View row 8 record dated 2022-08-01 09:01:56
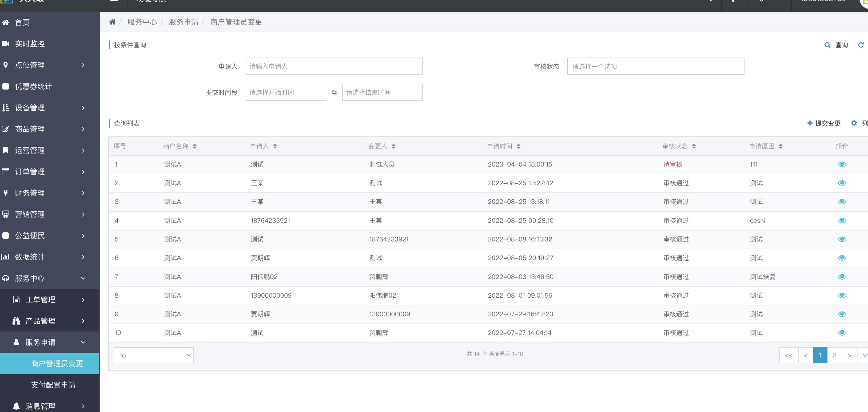Screen dimensions: 868x412 tap(842, 296)
